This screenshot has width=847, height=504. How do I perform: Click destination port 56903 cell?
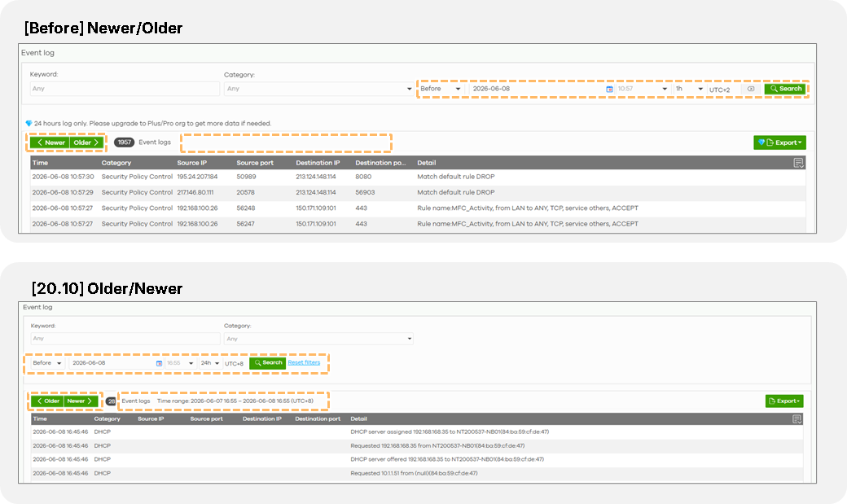pos(365,192)
